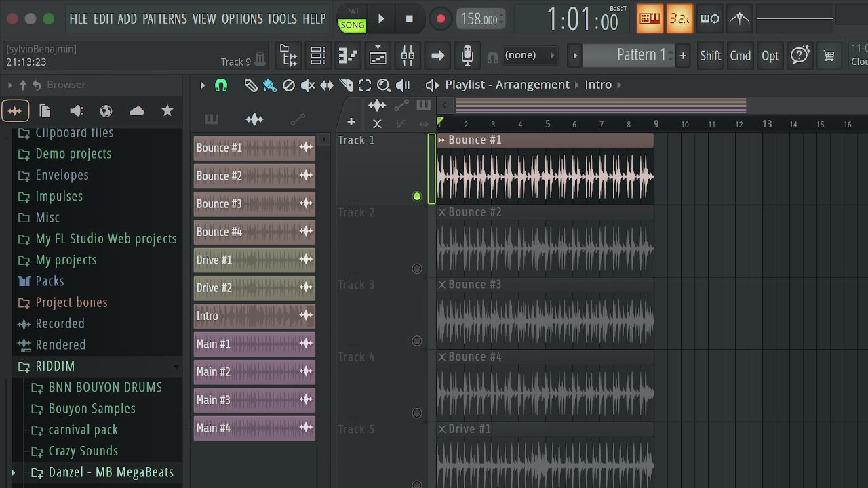This screenshot has height=488, width=868.
Task: Click the Shift modifier button
Action: 710,56
